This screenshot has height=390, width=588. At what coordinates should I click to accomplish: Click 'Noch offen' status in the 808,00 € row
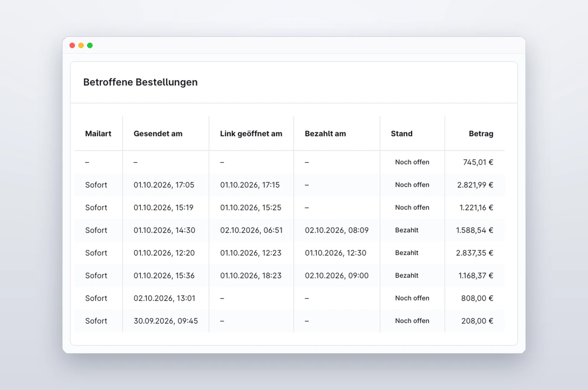[x=412, y=298]
